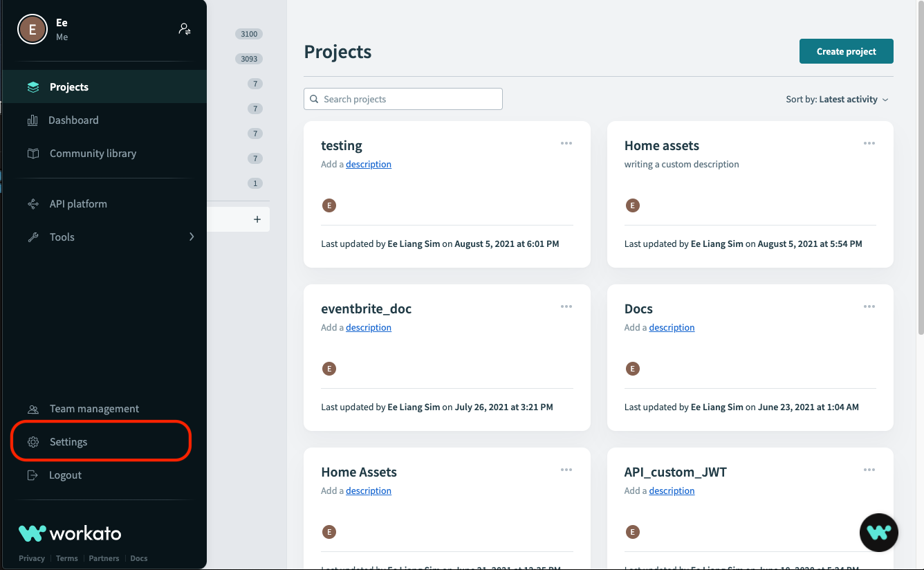The image size is (924, 570).
Task: Click the Community library book icon
Action: (33, 153)
